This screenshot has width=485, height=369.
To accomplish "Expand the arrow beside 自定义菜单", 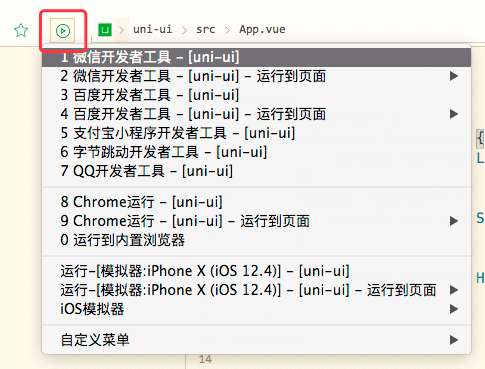I will click(x=453, y=340).
